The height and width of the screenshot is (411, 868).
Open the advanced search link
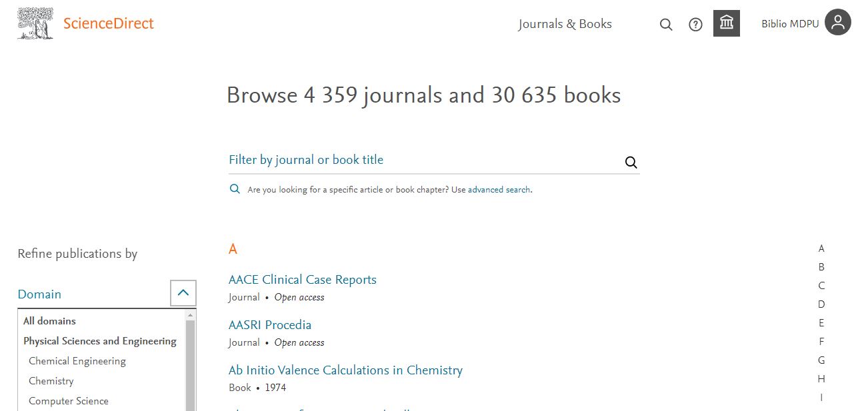[x=499, y=190]
